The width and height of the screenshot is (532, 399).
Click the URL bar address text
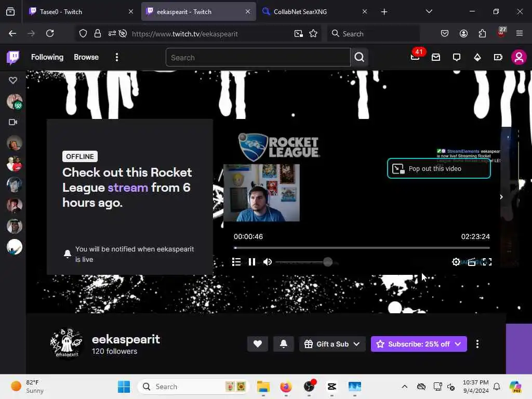pyautogui.click(x=185, y=34)
